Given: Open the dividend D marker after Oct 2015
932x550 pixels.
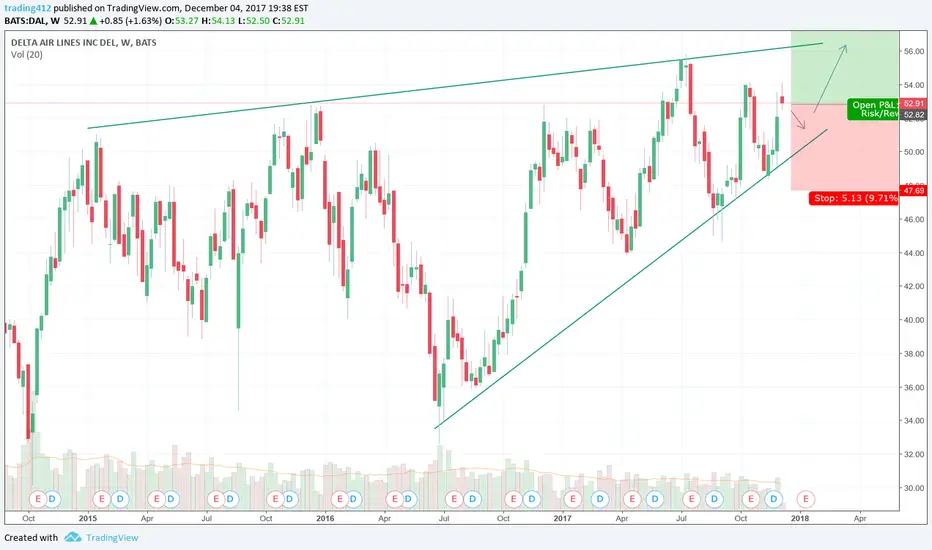Looking at the screenshot, I should (289, 499).
